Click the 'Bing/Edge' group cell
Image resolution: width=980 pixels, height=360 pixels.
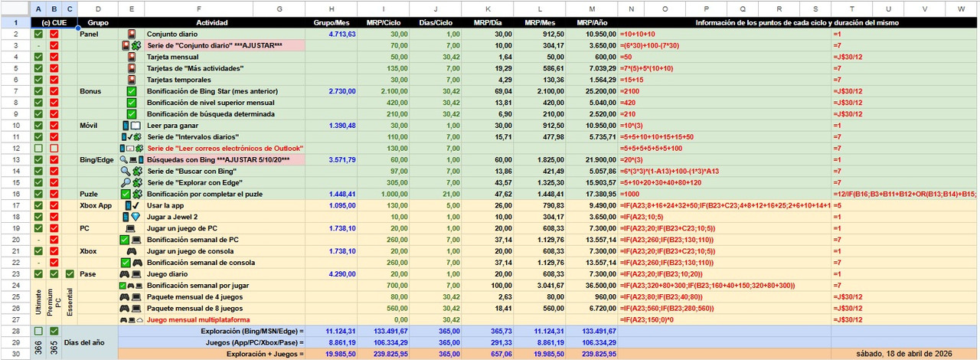click(97, 159)
